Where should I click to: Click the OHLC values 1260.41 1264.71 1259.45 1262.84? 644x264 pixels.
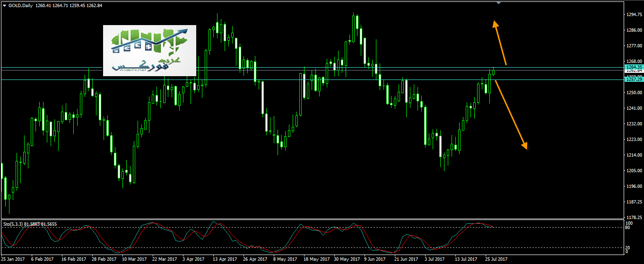point(69,5)
